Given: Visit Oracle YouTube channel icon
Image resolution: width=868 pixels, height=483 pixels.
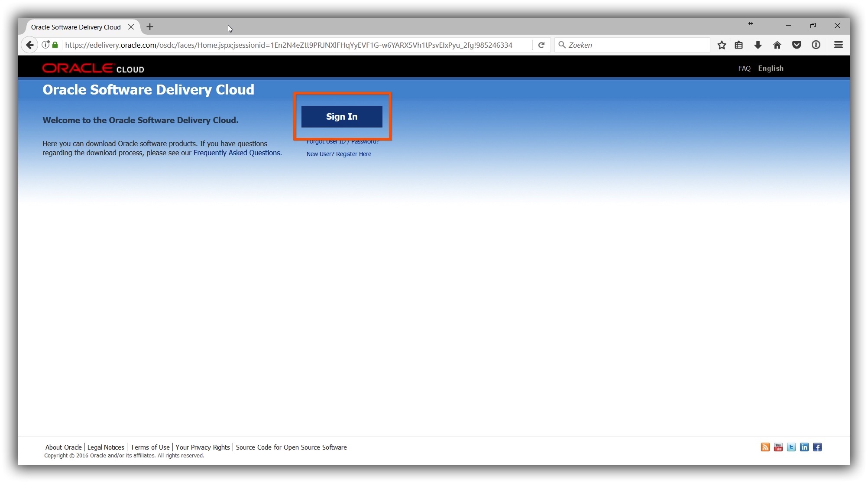Looking at the screenshot, I should pyautogui.click(x=778, y=447).
